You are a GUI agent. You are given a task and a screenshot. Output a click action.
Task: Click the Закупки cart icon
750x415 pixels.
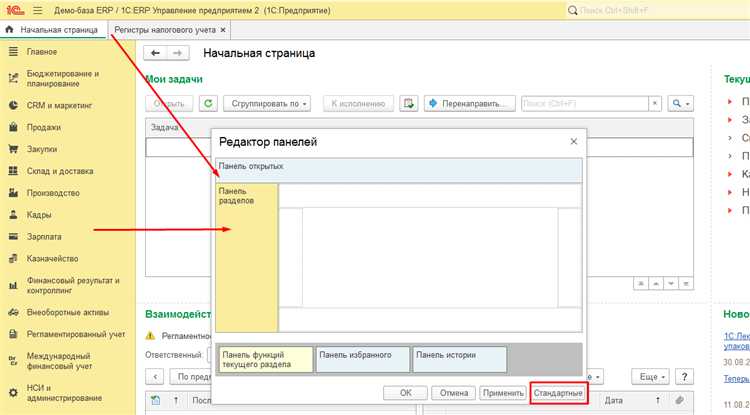13,149
